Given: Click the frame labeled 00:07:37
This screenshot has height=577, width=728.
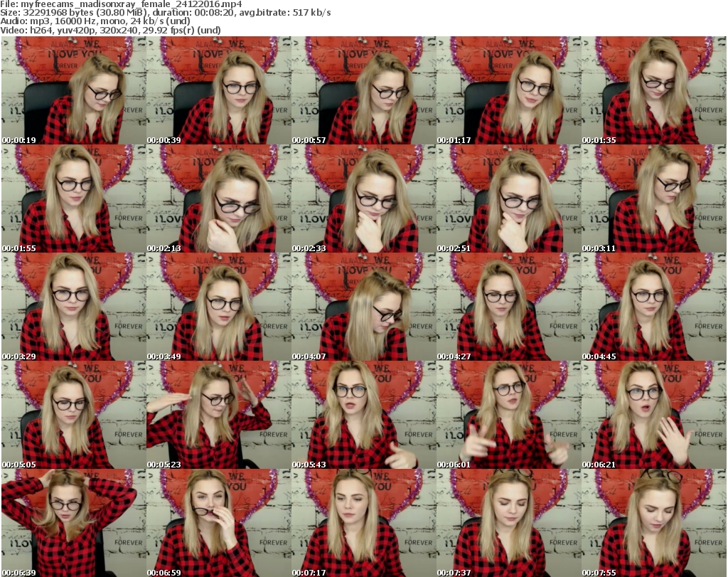Looking at the screenshot, I should tap(508, 523).
